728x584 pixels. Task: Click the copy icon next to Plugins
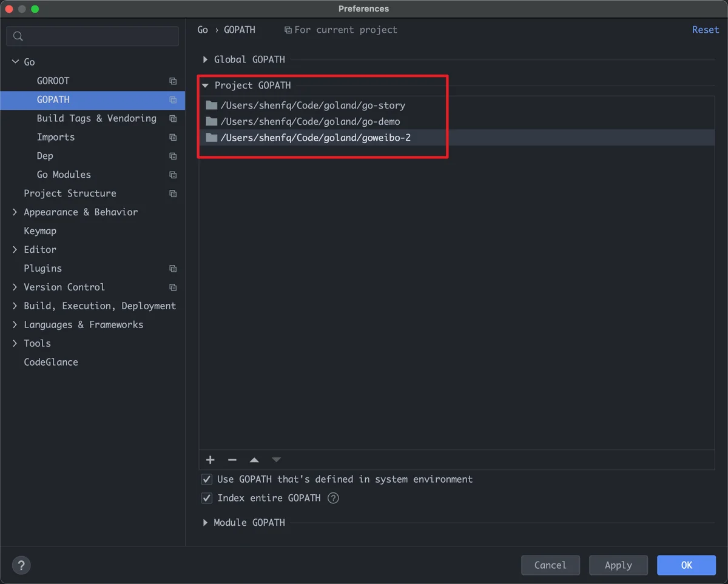(x=173, y=269)
